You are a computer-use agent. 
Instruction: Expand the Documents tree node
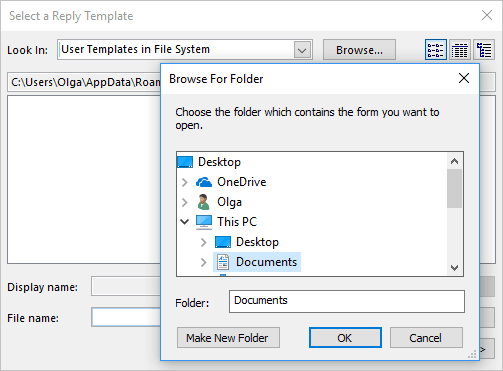point(204,262)
